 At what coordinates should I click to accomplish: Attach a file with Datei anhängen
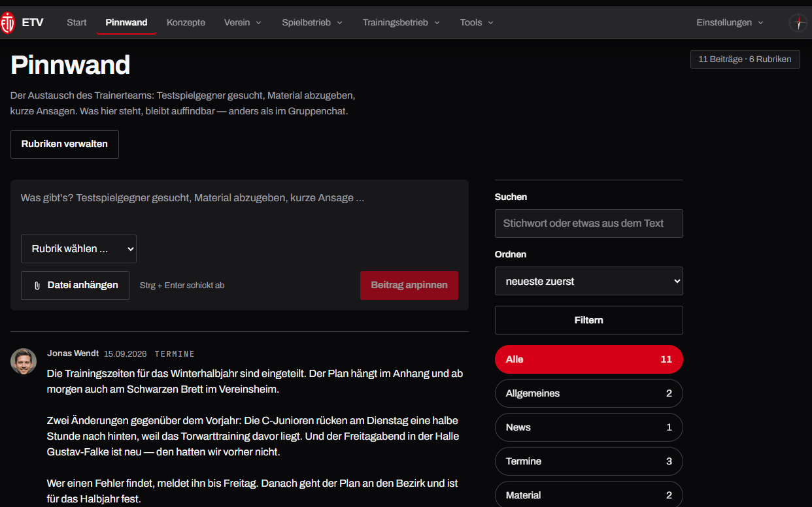pyautogui.click(x=75, y=286)
